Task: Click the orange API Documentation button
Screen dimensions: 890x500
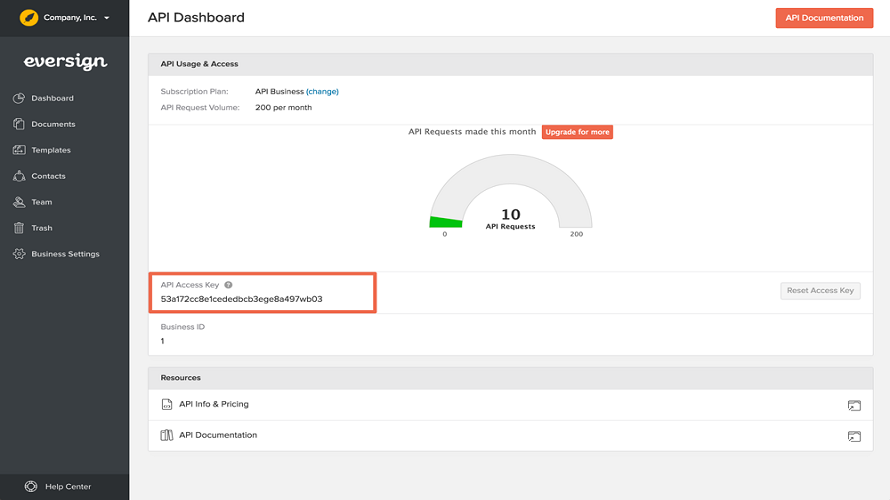Action: [x=824, y=18]
